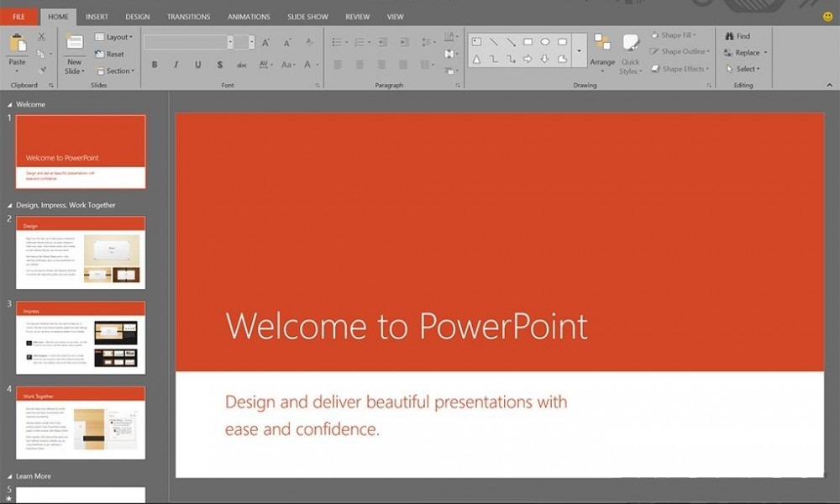Viewport: 840px width, 504px height.
Task: Switch to the INSERT tab
Action: point(97,17)
